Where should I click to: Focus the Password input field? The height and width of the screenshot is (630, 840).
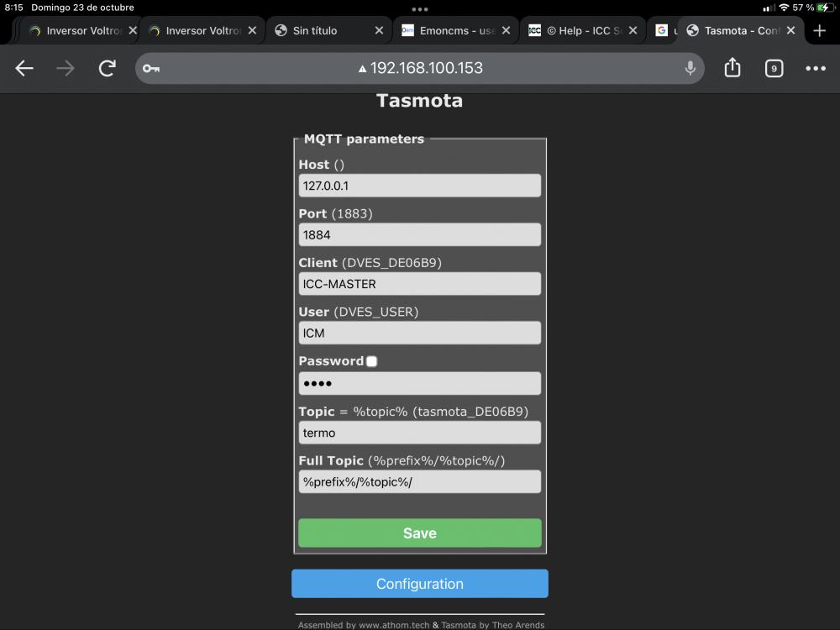(419, 384)
